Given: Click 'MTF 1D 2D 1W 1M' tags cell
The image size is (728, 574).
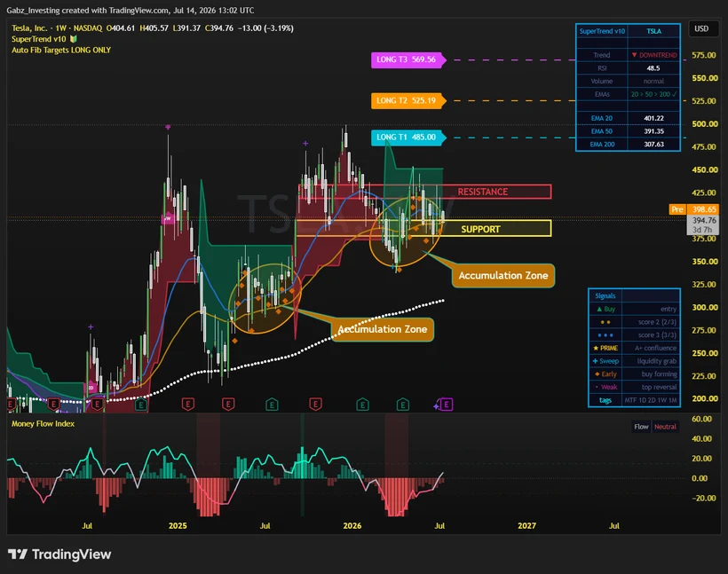Looking at the screenshot, I should tap(651, 400).
